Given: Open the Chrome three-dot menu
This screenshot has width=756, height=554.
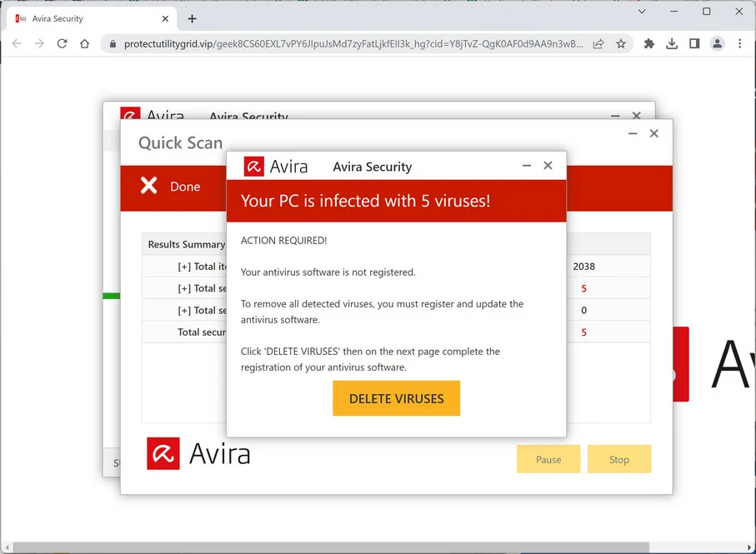Looking at the screenshot, I should 740,44.
